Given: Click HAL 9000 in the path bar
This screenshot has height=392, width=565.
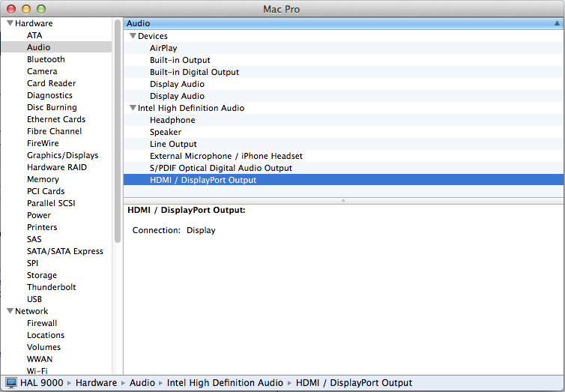Looking at the screenshot, I should coord(42,383).
